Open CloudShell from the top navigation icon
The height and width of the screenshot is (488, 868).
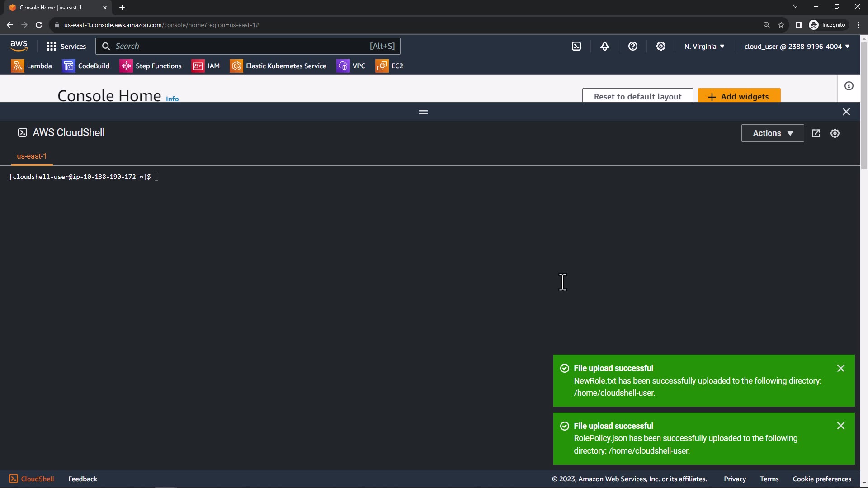point(576,46)
